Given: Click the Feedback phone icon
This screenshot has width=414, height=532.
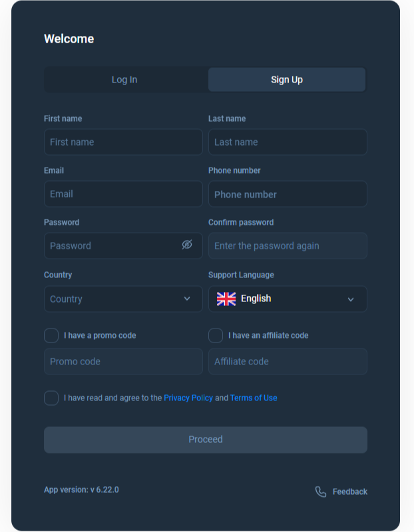Looking at the screenshot, I should pyautogui.click(x=321, y=491).
